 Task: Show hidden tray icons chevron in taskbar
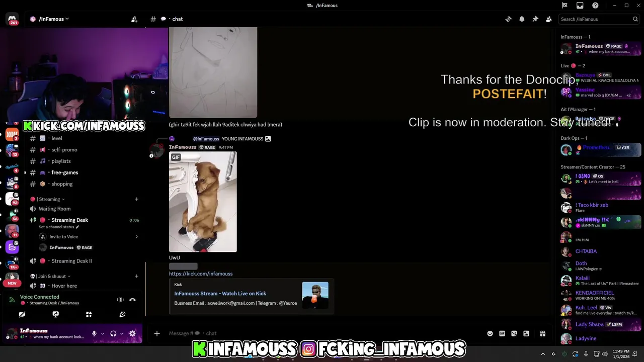click(543, 354)
